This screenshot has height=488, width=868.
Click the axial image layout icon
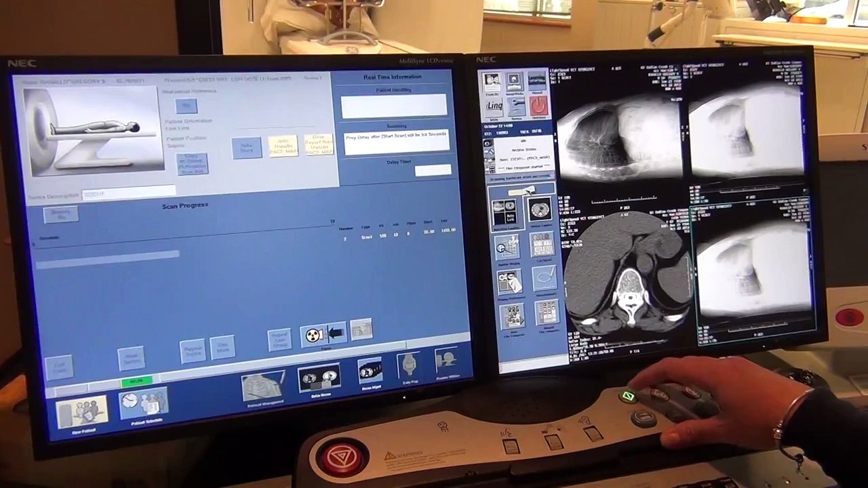pyautogui.click(x=540, y=210)
